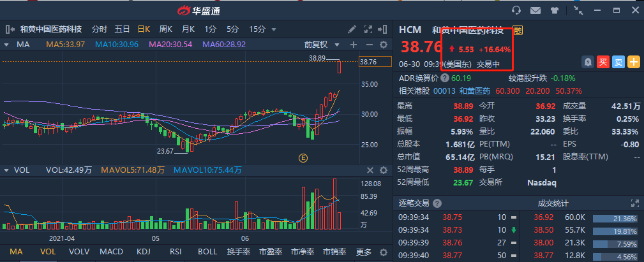The height and width of the screenshot is (262, 644).
Task: Switch to 分时 chart
Action: tap(100, 29)
